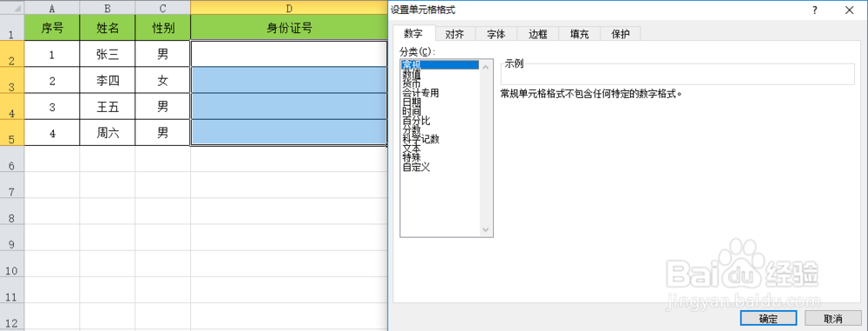The image size is (868, 331).
Task: Select row 1 header
Action: (11, 28)
